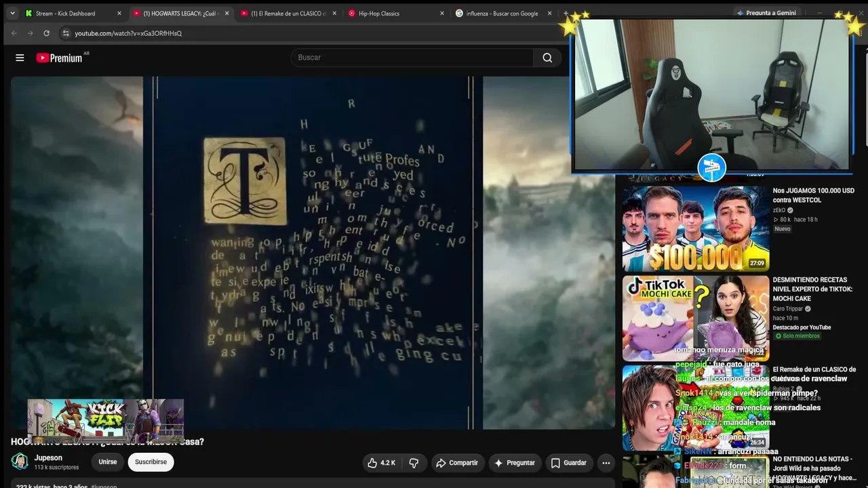
Task: Open the YouTube guide hamburger menu
Action: [20, 58]
